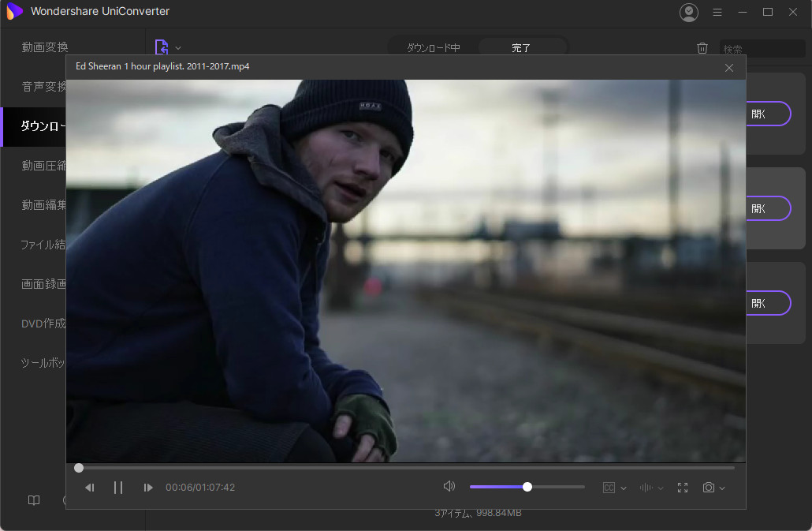Toggle the CC subtitles icon
The image size is (812, 531).
tap(609, 488)
